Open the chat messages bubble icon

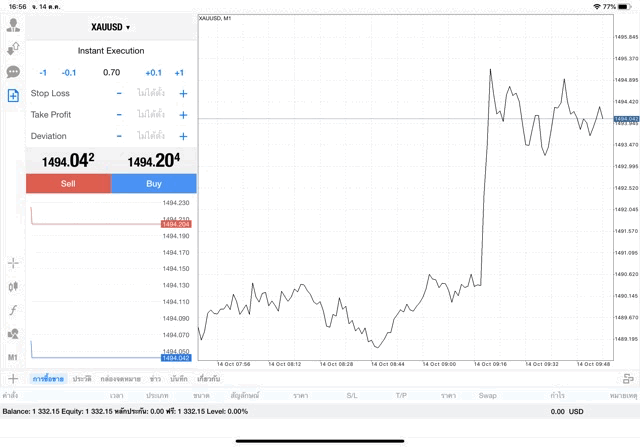coord(13,72)
